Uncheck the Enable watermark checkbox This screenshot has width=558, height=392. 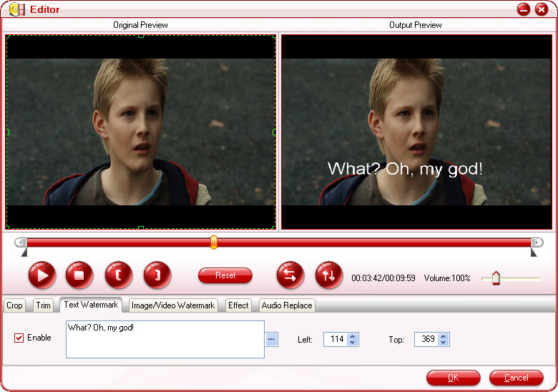(x=19, y=338)
